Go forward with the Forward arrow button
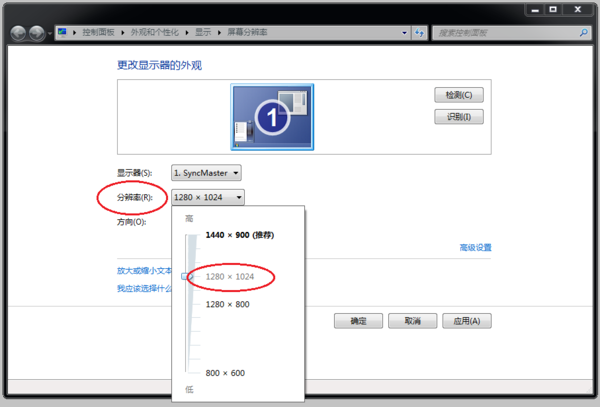Viewport: 600px width, 407px height. [x=37, y=33]
